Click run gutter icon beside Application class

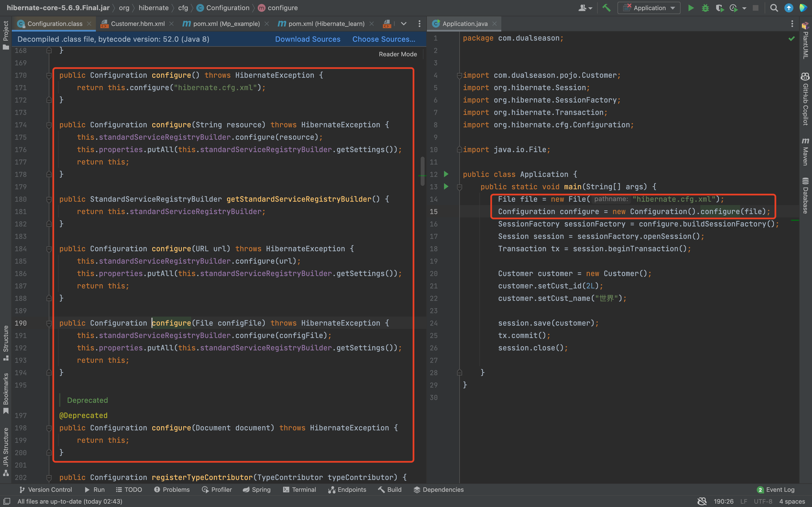[446, 174]
